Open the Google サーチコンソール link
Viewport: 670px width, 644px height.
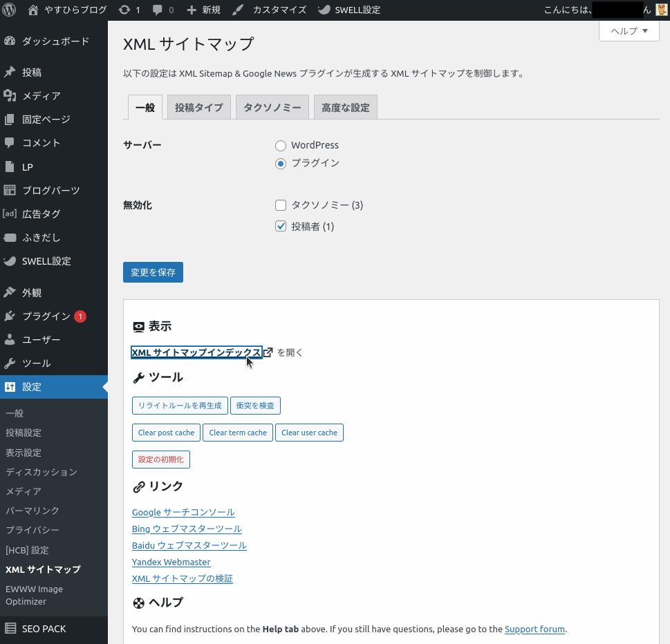point(183,513)
